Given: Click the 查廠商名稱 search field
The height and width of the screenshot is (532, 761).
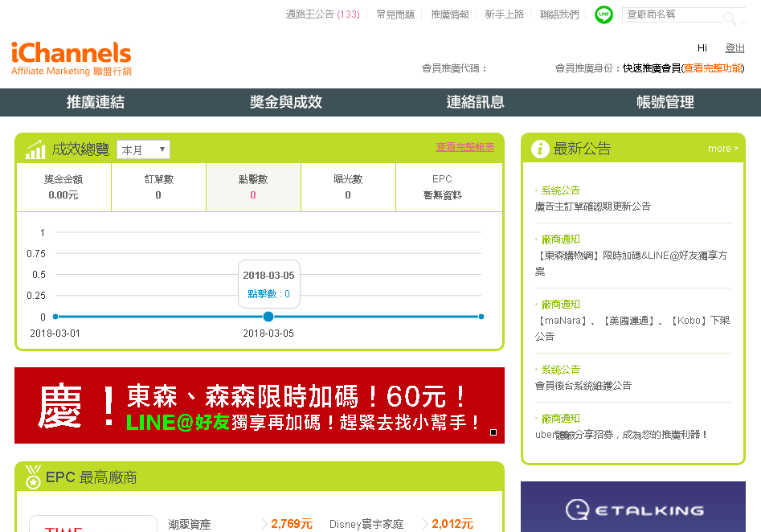Looking at the screenshot, I should point(673,14).
